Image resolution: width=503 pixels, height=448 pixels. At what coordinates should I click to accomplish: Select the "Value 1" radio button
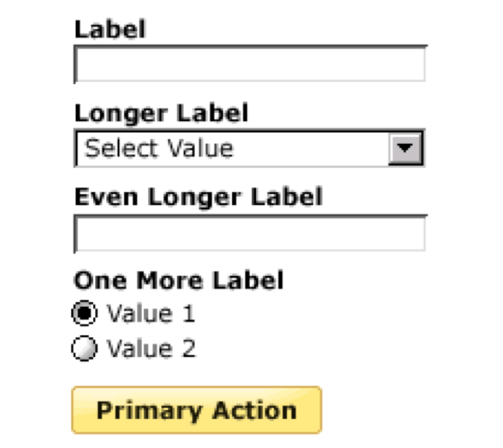85,315
